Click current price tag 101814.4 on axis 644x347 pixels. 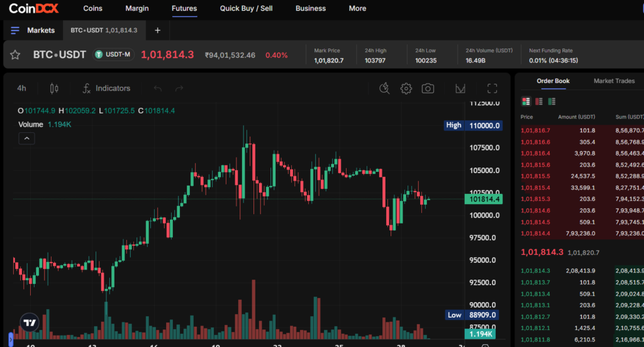(x=484, y=200)
